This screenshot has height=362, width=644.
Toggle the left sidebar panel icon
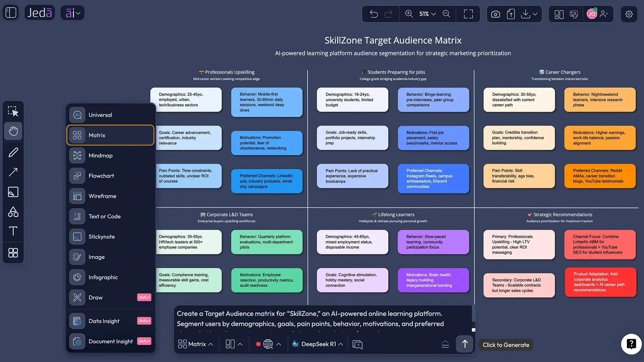click(x=11, y=13)
